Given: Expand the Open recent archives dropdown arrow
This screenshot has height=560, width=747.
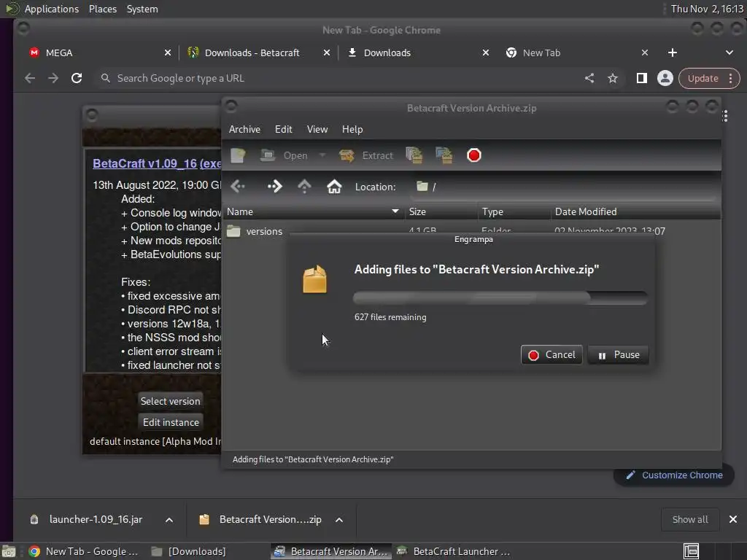Looking at the screenshot, I should click(x=322, y=155).
